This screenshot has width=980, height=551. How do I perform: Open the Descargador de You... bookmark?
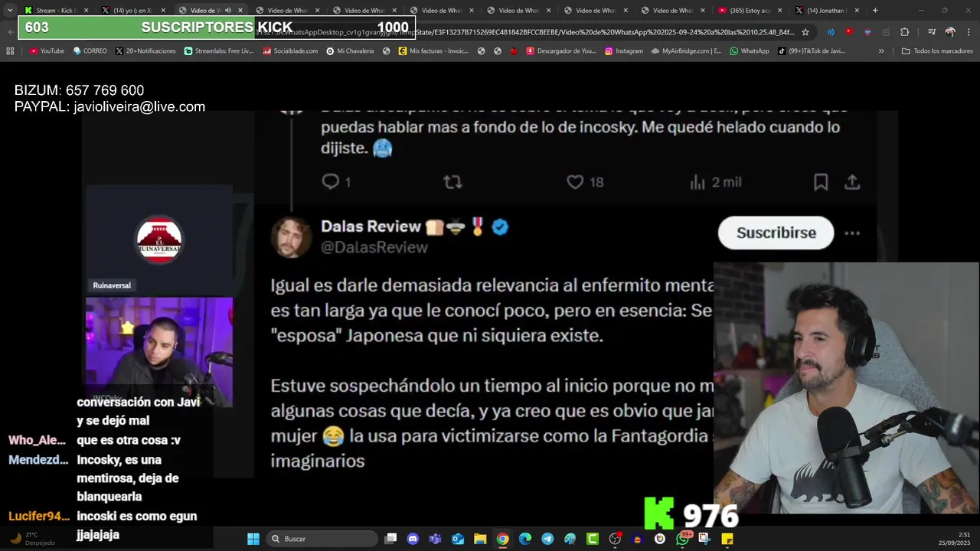[561, 51]
